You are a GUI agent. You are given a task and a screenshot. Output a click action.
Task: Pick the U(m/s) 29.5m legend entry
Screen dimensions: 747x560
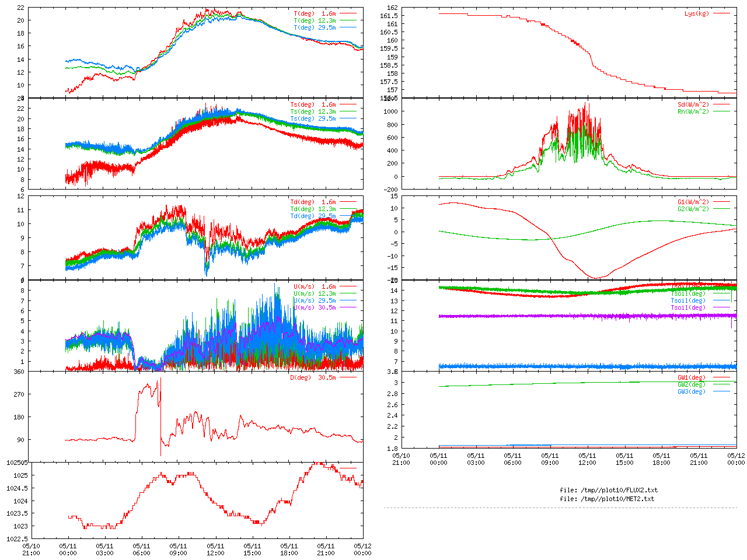[315, 301]
